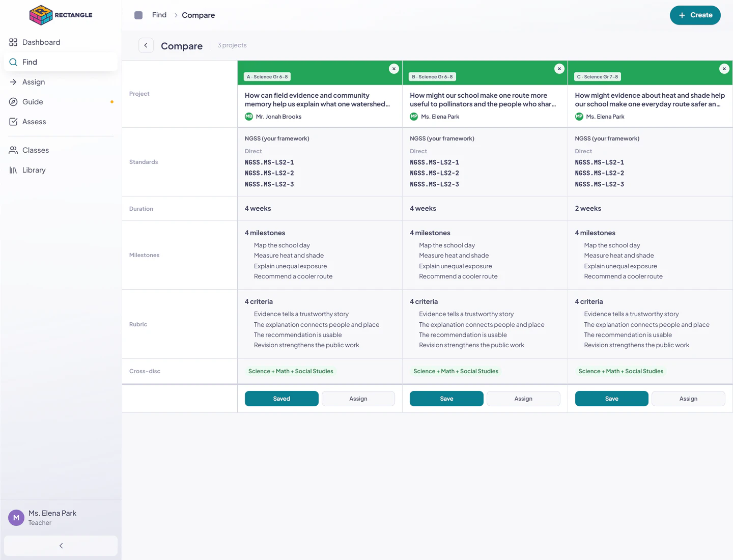The width and height of the screenshot is (733, 560).
Task: Save project B
Action: pyautogui.click(x=446, y=399)
